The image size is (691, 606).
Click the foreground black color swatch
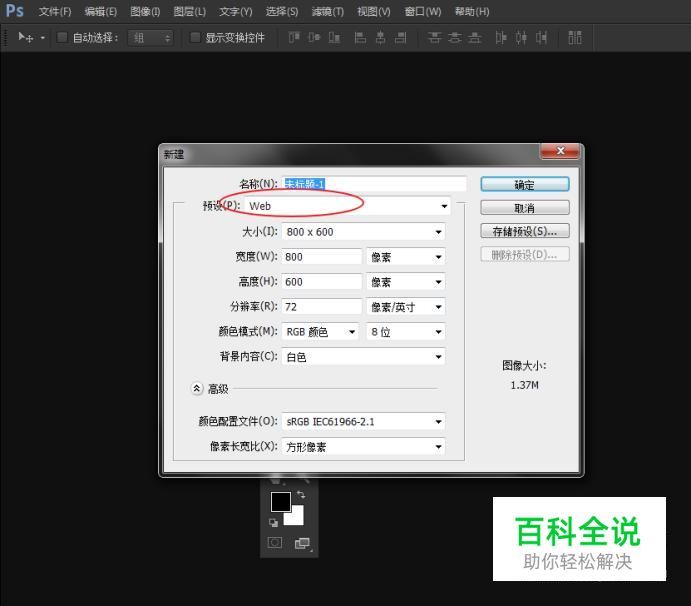[x=280, y=501]
